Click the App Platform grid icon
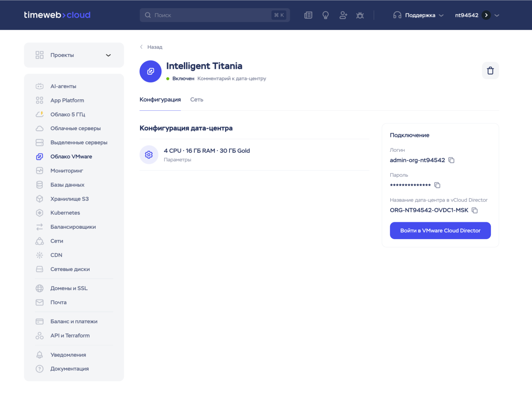This screenshot has height=406, width=532. 39,100
